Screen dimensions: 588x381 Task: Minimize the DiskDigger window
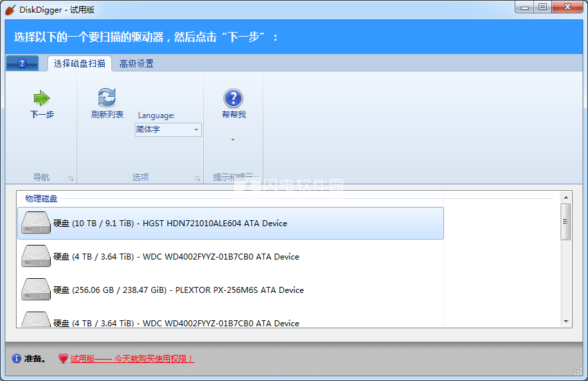point(525,7)
